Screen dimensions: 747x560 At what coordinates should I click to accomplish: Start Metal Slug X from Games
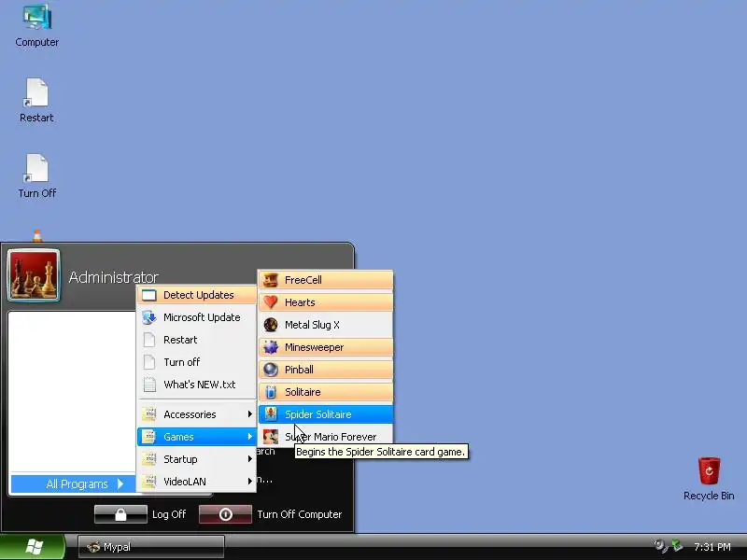pos(326,325)
